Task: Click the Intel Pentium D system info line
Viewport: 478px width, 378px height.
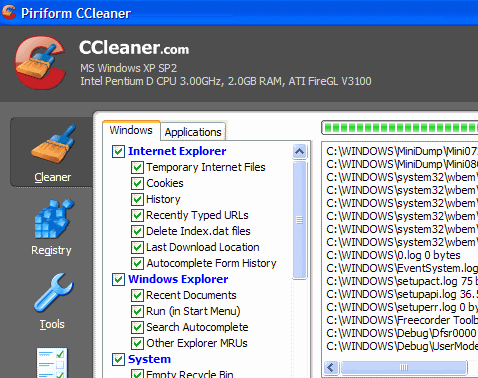Action: point(226,81)
